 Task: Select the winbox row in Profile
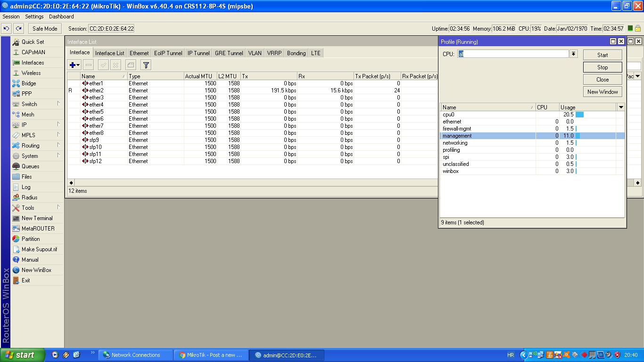pyautogui.click(x=532, y=171)
